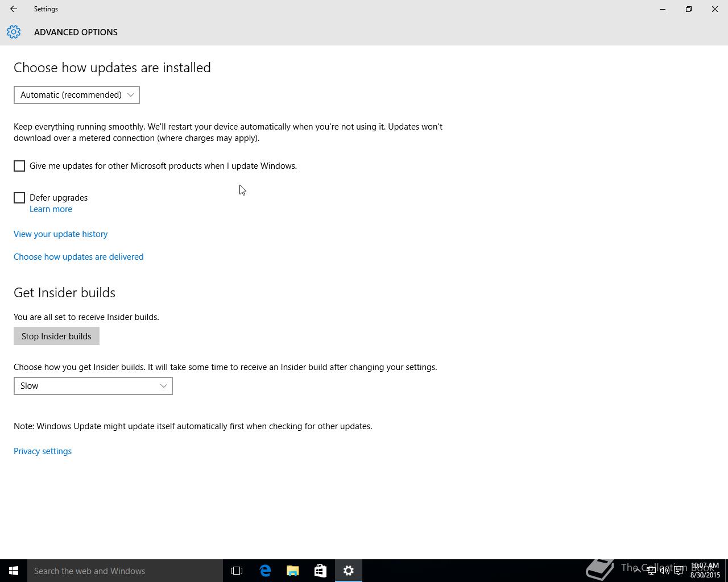Click the 'Get Insider builds' heading
Image resolution: width=728 pixels, height=582 pixels.
[x=64, y=292]
